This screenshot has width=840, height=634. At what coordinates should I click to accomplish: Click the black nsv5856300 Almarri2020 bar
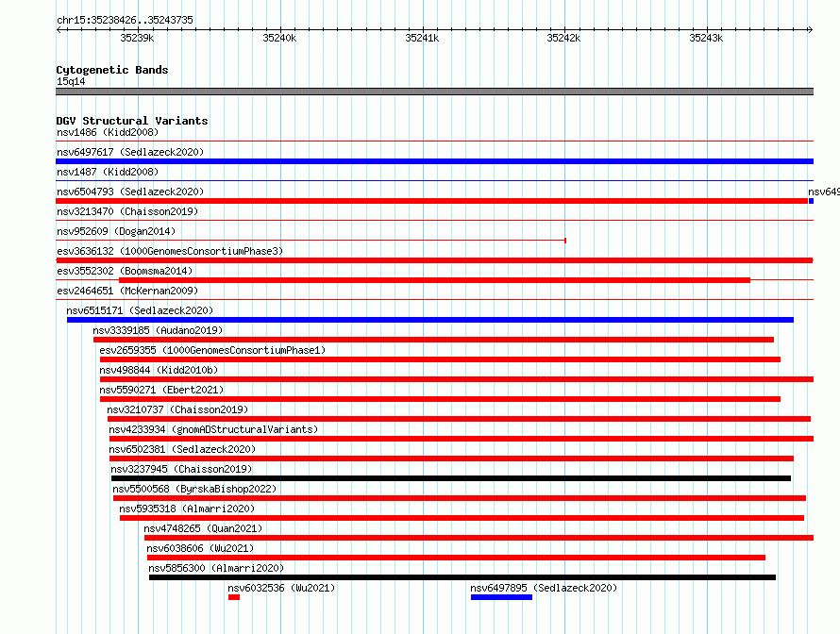point(462,577)
